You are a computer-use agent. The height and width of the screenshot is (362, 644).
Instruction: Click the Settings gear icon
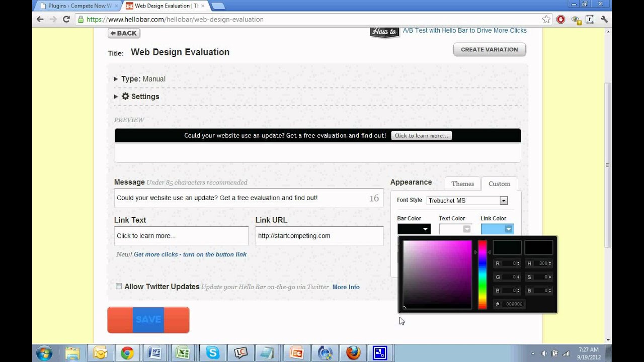tap(125, 96)
